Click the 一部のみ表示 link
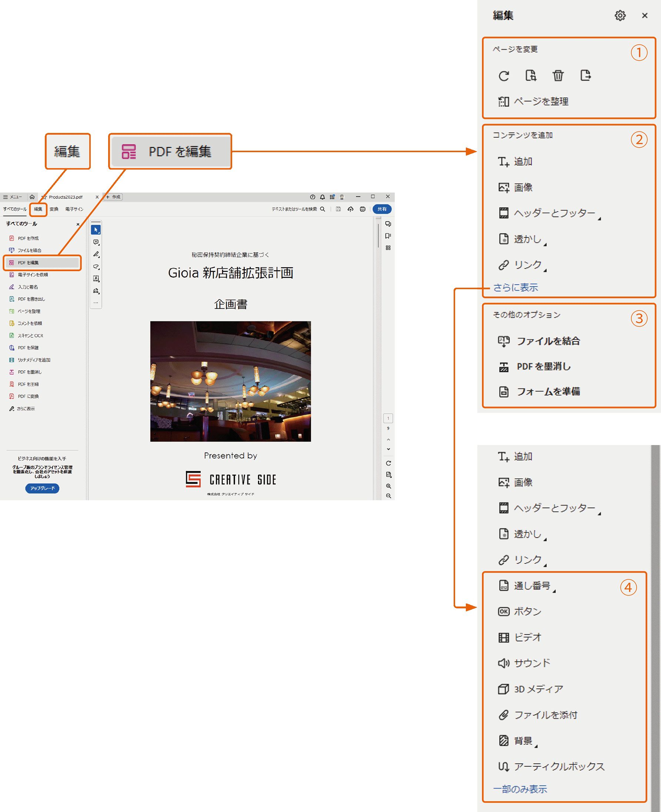 (520, 789)
